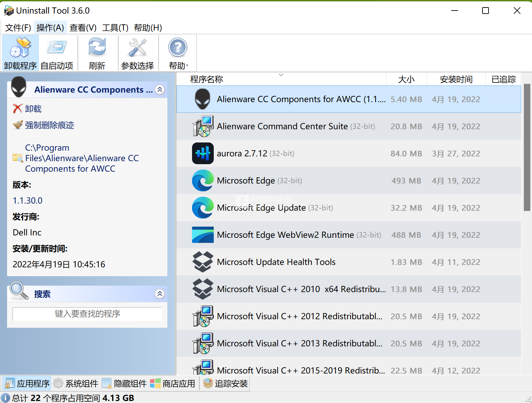Viewport: 532px width, 403px height.
Task: Click the Microsoft Edge Update icon
Action: coord(203,208)
